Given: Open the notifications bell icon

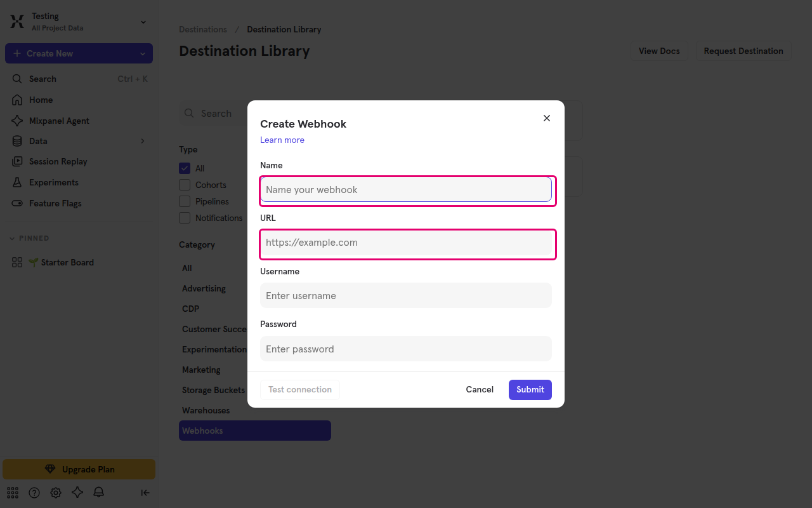Looking at the screenshot, I should (99, 492).
